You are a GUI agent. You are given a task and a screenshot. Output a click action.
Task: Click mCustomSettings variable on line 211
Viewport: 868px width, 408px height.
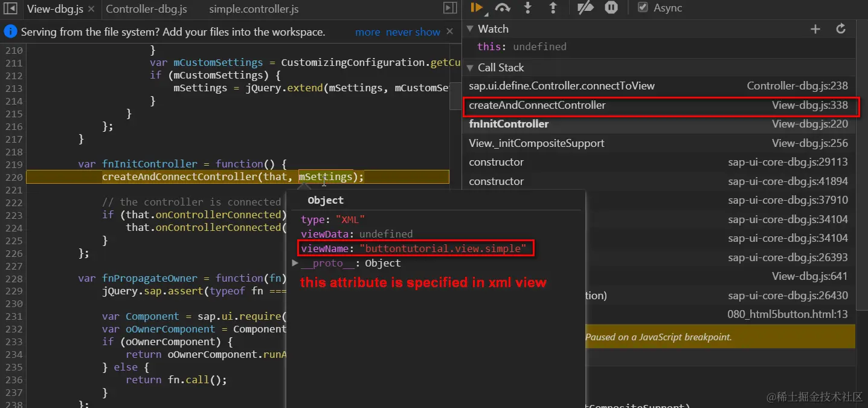(x=218, y=62)
